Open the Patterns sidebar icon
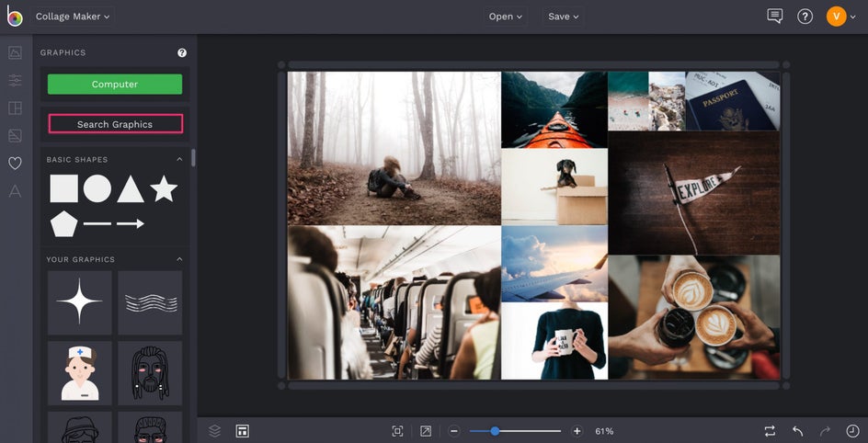The width and height of the screenshot is (868, 443). [x=15, y=135]
